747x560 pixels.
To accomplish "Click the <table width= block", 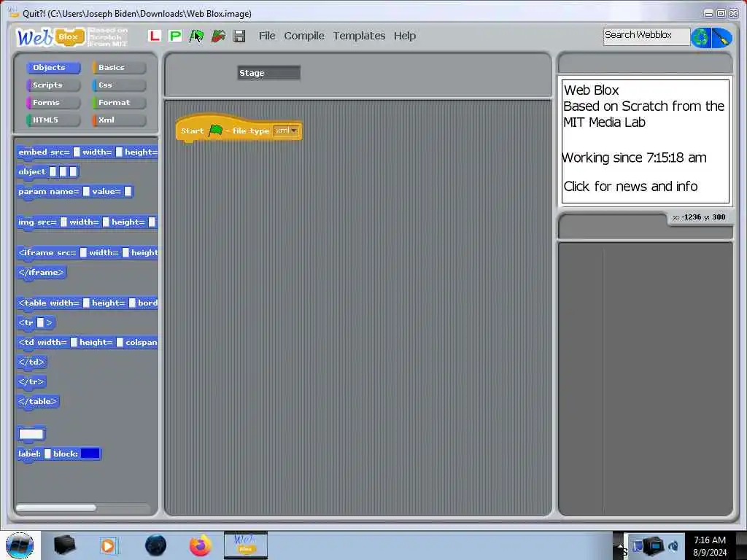I will (88, 303).
